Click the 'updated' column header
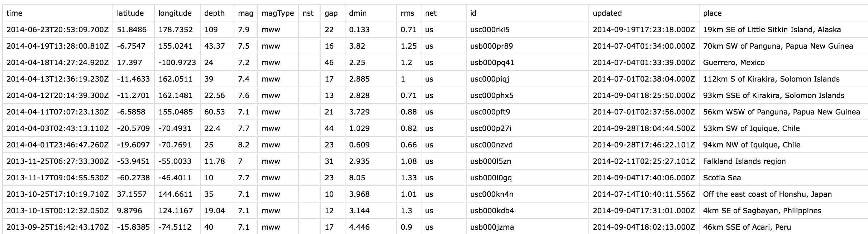Screen dimensions: 868x234 tap(607, 13)
